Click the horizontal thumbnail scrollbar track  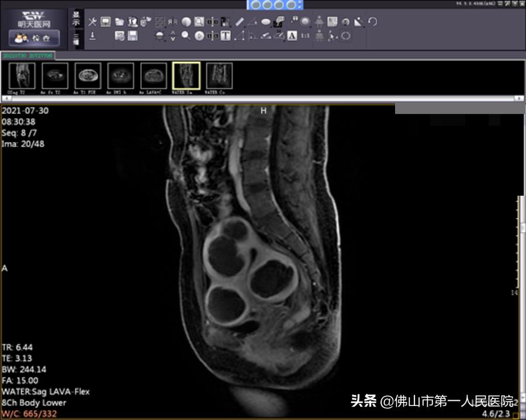(262, 98)
